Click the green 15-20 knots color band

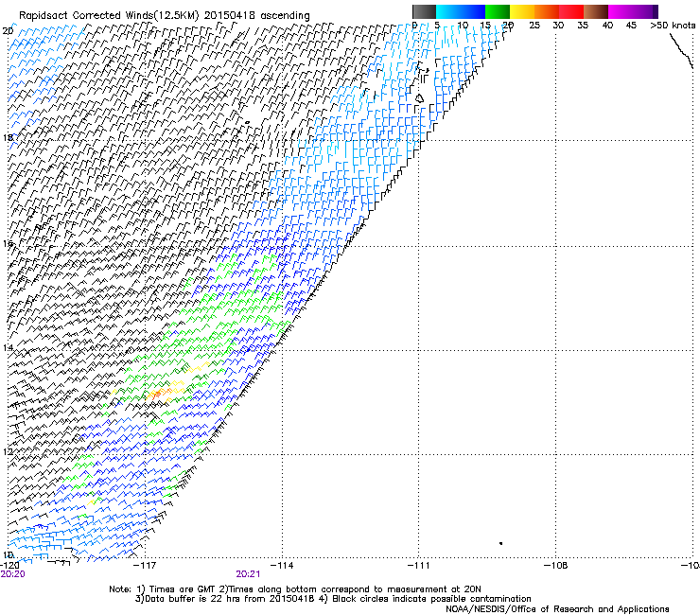click(498, 11)
